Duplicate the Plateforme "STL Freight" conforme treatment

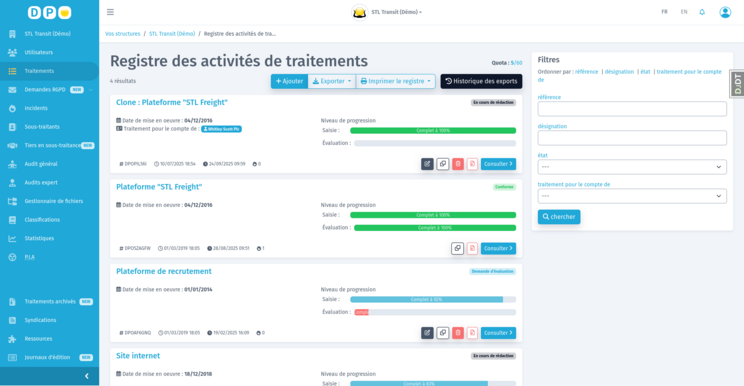(x=457, y=248)
